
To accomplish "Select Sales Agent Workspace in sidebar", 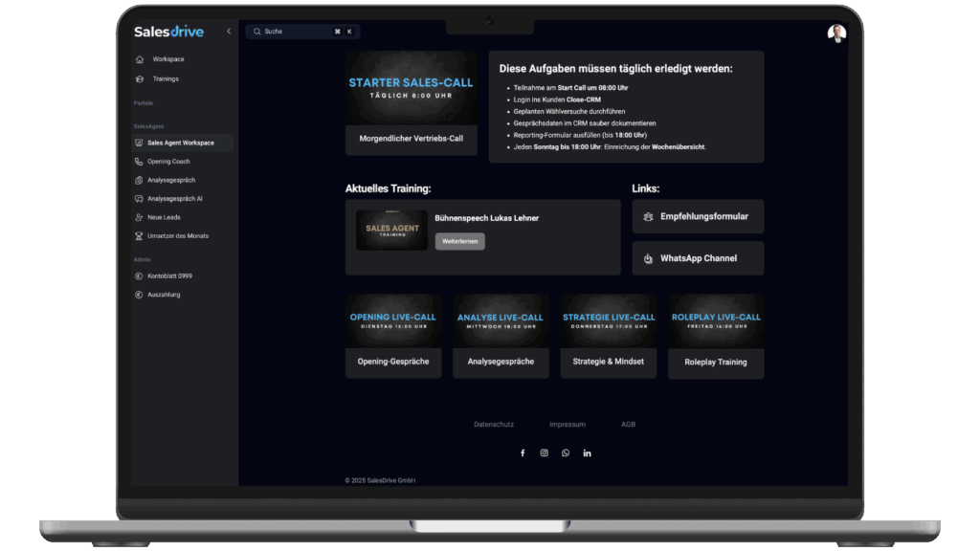I will pyautogui.click(x=181, y=143).
